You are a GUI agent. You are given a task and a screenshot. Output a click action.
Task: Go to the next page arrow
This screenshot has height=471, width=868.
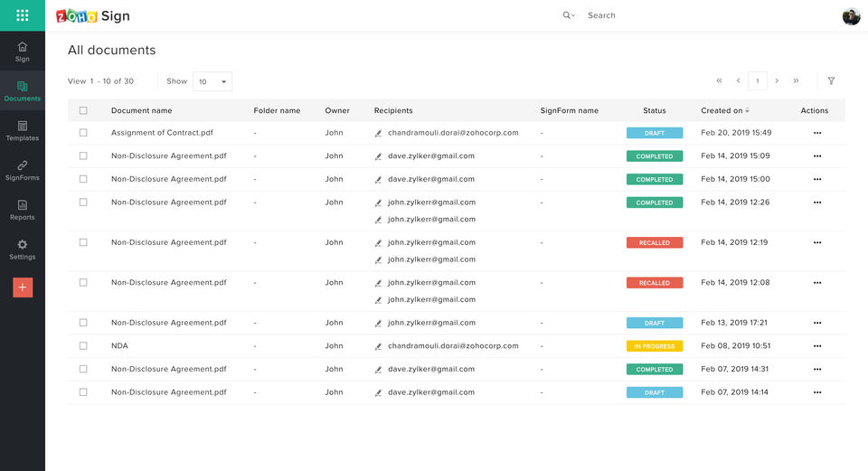coord(777,80)
